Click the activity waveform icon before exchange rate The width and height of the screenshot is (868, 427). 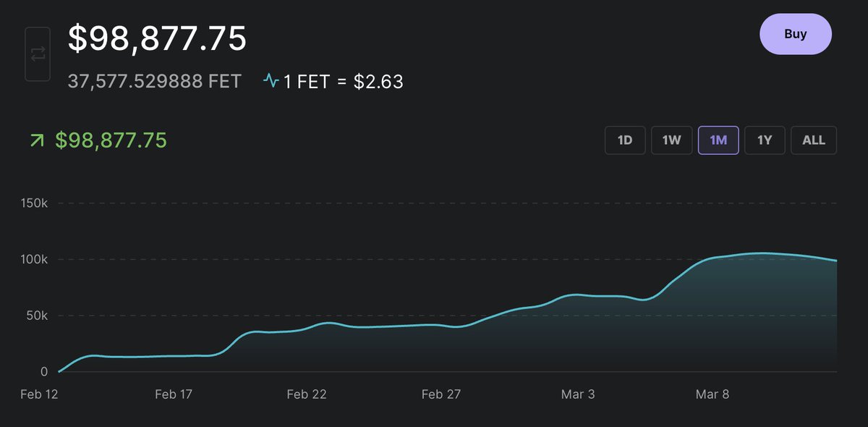tap(272, 81)
